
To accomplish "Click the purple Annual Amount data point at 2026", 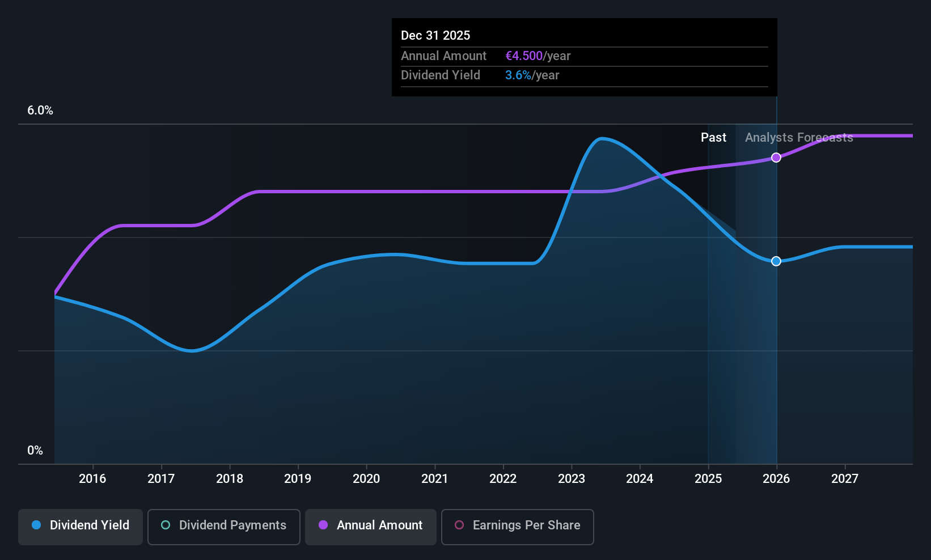I will (x=776, y=158).
